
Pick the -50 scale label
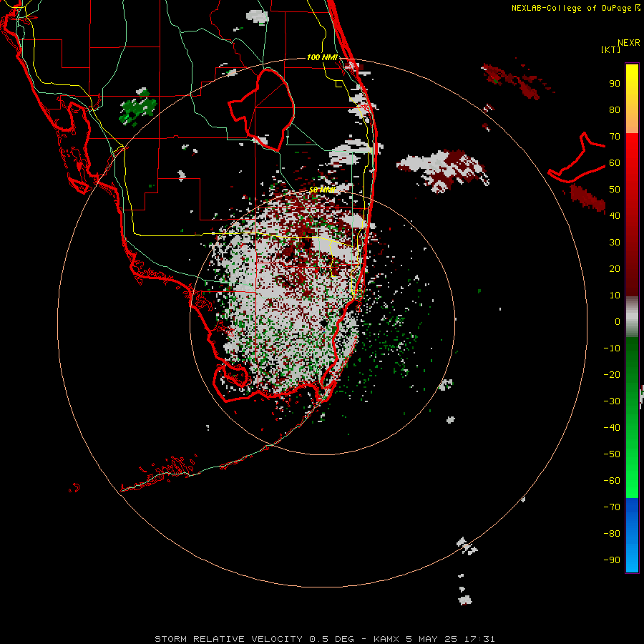[x=612, y=454]
